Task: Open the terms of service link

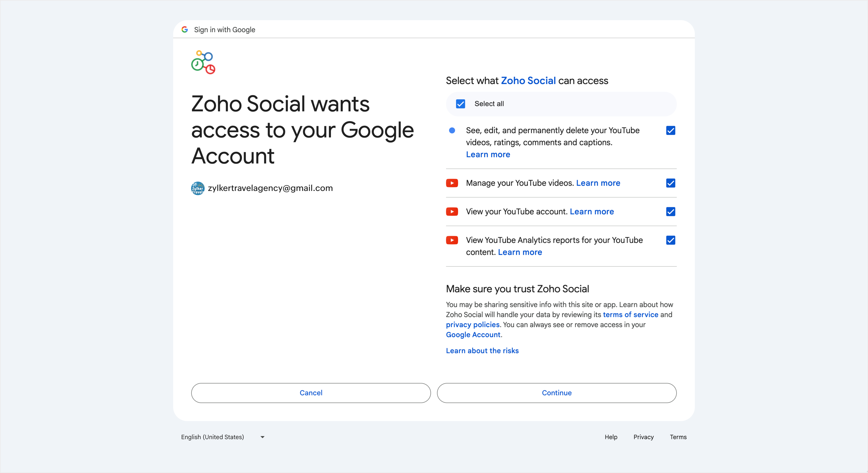Action: coord(630,315)
